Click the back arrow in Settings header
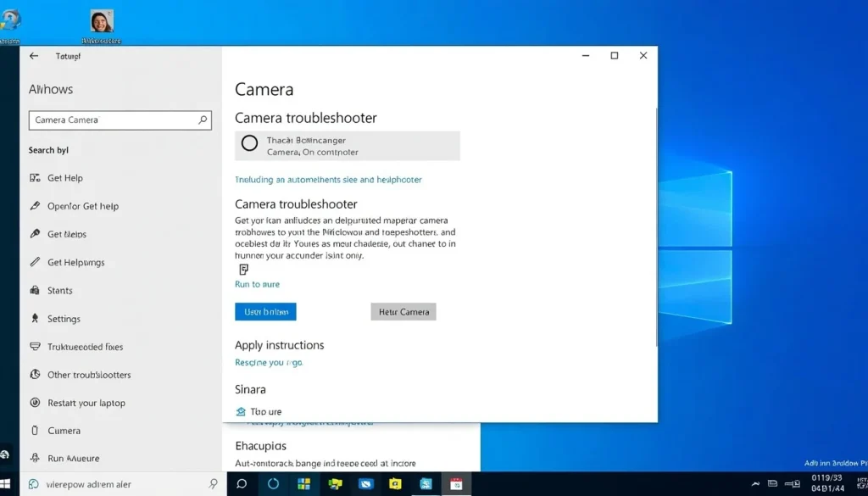This screenshot has width=868, height=496. [x=34, y=56]
